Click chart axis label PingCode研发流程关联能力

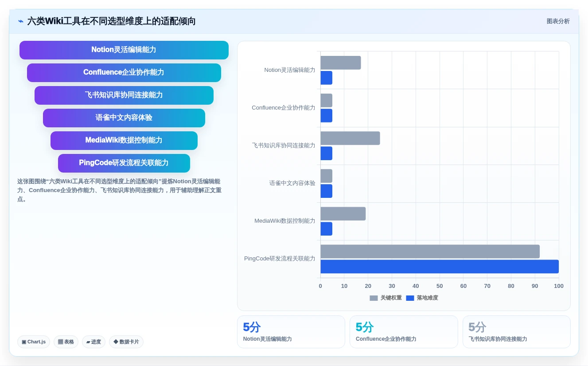[x=280, y=259]
